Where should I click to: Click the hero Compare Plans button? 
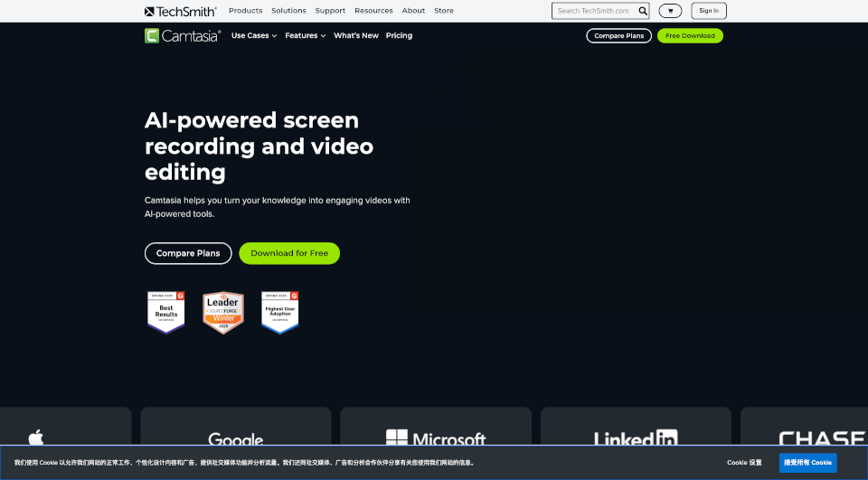tap(188, 254)
